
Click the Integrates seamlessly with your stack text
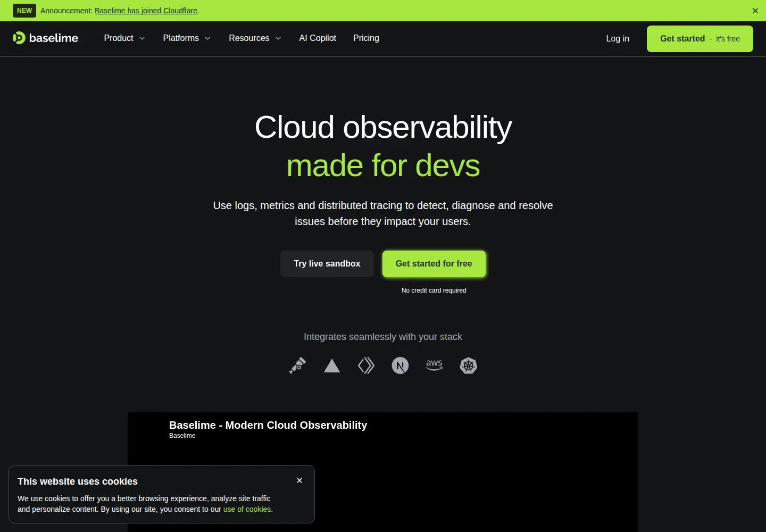pos(383,337)
